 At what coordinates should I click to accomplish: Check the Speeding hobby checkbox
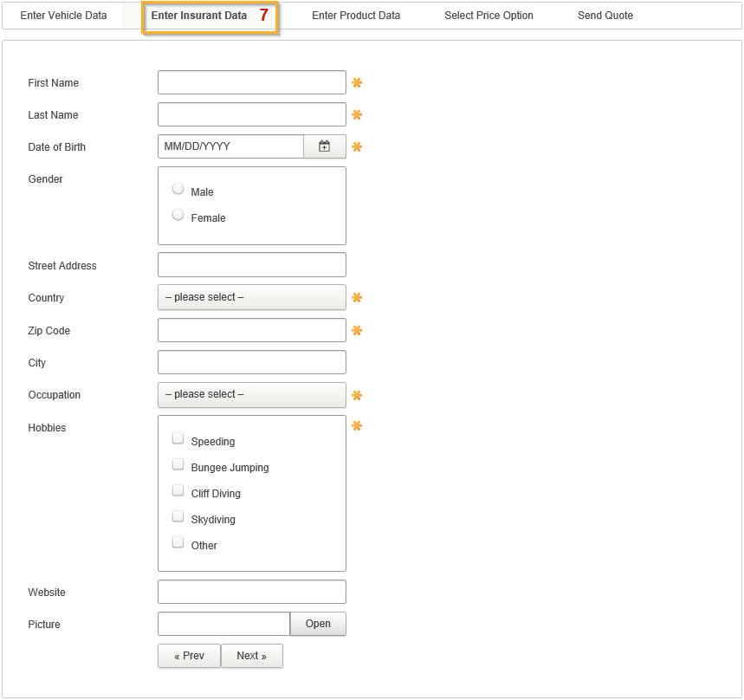pyautogui.click(x=178, y=438)
